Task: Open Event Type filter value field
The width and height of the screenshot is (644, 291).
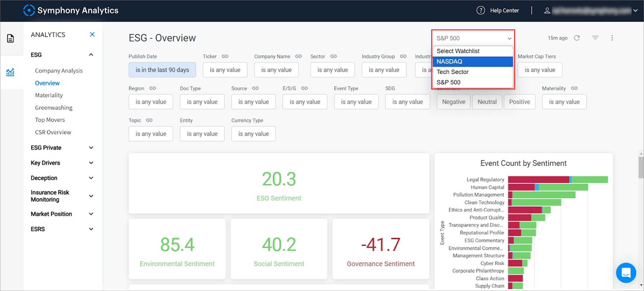Action: point(356,102)
